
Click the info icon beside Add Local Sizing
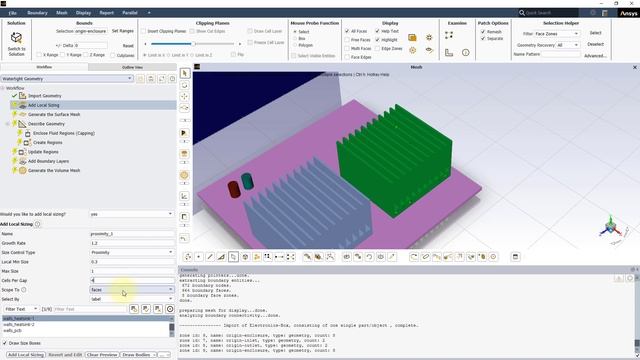coord(38,224)
